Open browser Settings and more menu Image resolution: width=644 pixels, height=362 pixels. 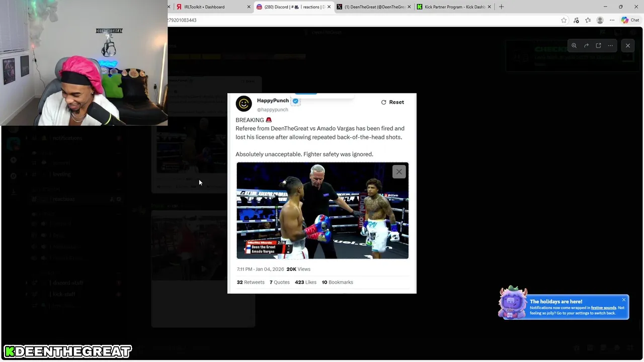click(612, 20)
